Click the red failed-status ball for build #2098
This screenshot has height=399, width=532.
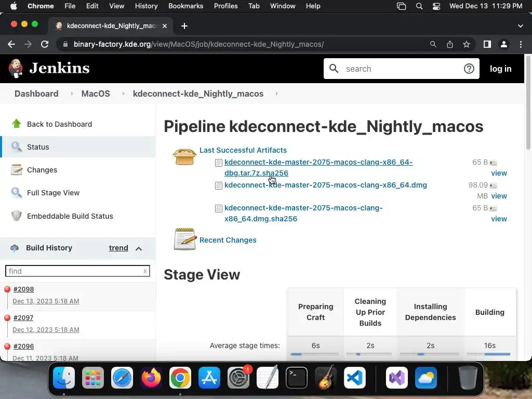pos(7,289)
